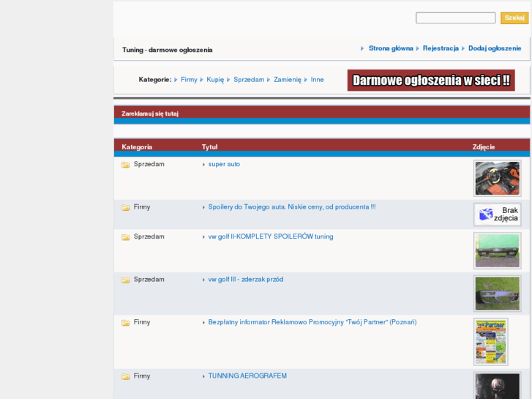Click small arrow before TUNNING AEROGRAFEM title
This screenshot has height=399, width=532.
coord(203,376)
